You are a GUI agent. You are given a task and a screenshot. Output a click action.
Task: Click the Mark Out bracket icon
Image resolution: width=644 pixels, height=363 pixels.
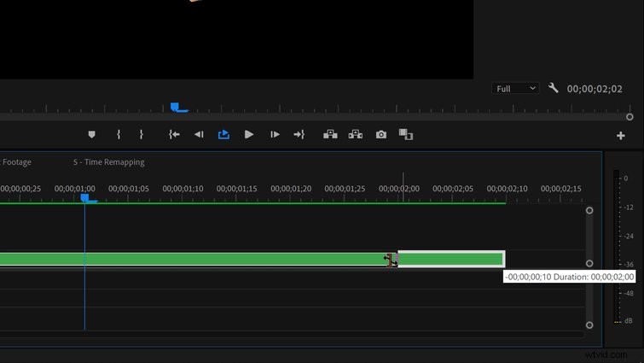coord(141,134)
